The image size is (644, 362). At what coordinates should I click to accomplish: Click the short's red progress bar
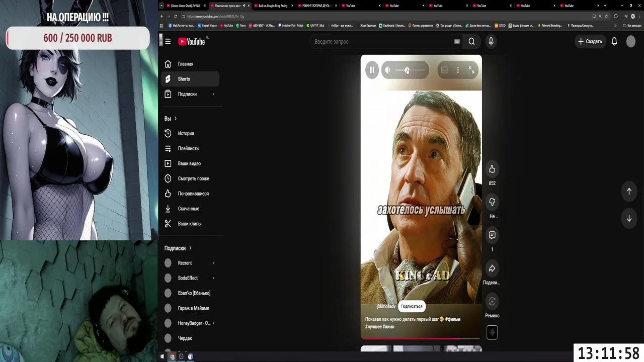pyautogui.click(x=421, y=338)
